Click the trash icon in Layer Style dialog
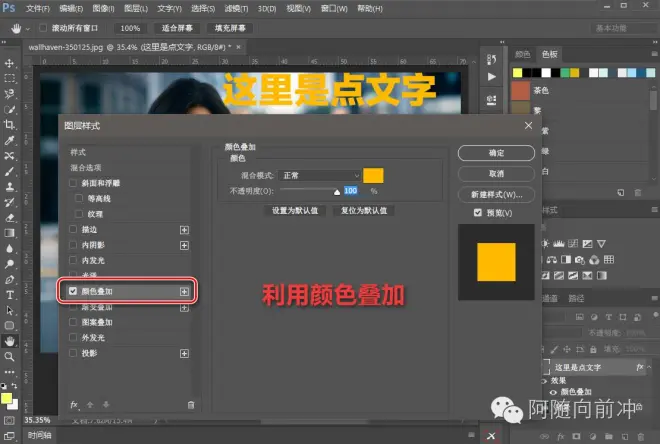 191,405
